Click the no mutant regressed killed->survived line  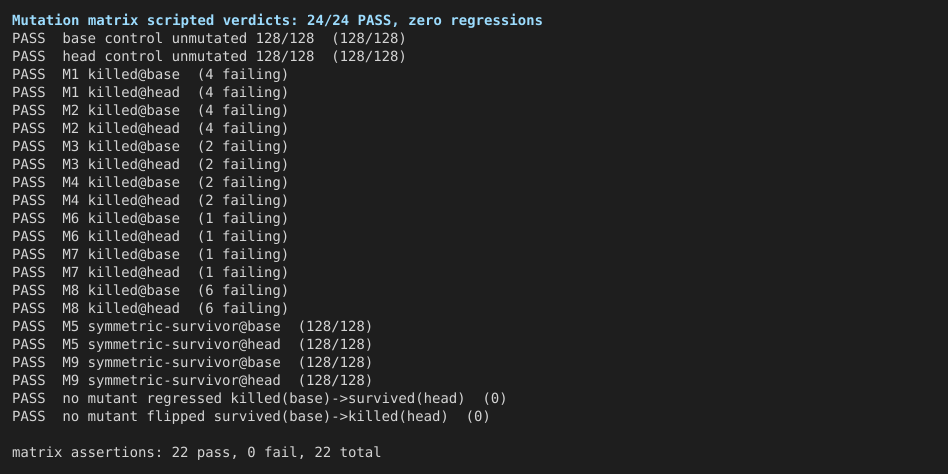click(259, 398)
